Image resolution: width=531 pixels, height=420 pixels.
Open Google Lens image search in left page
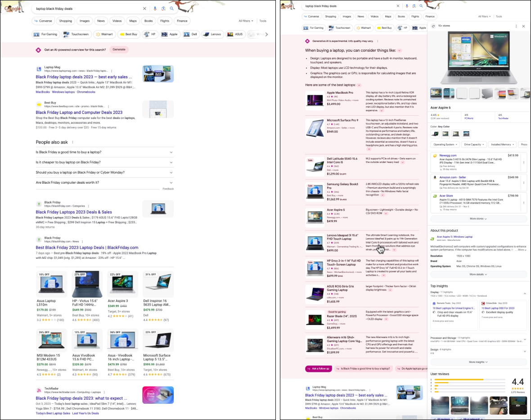[163, 9]
